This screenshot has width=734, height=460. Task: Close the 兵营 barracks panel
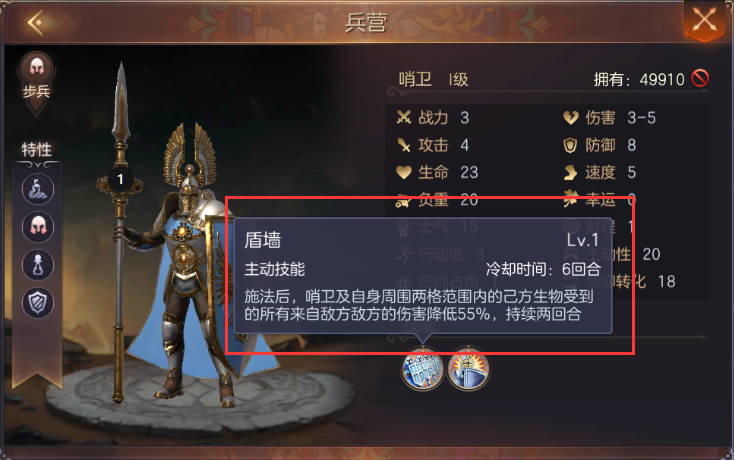(x=705, y=21)
